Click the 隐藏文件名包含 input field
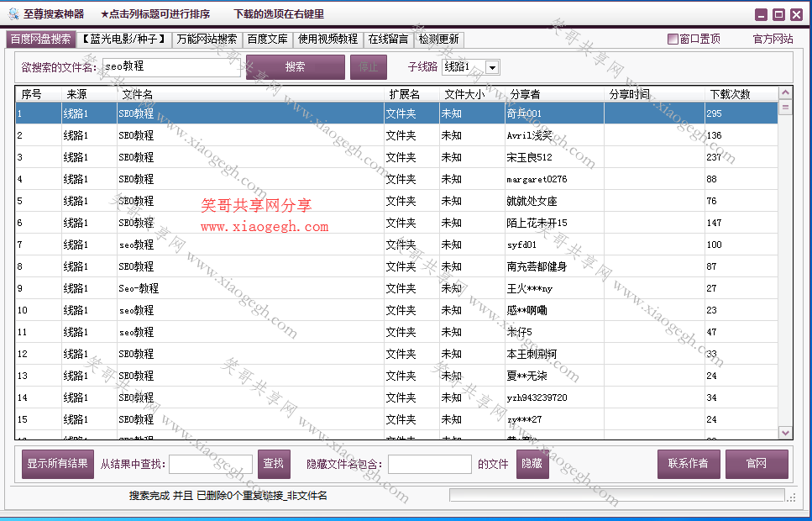Screen dimensions: 812x521 click(430, 464)
